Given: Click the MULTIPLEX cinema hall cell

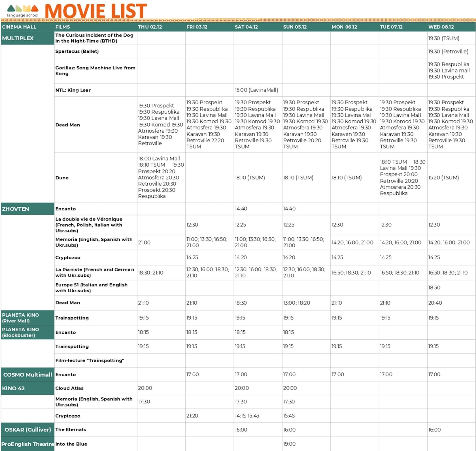Looking at the screenshot, I should pyautogui.click(x=27, y=38).
